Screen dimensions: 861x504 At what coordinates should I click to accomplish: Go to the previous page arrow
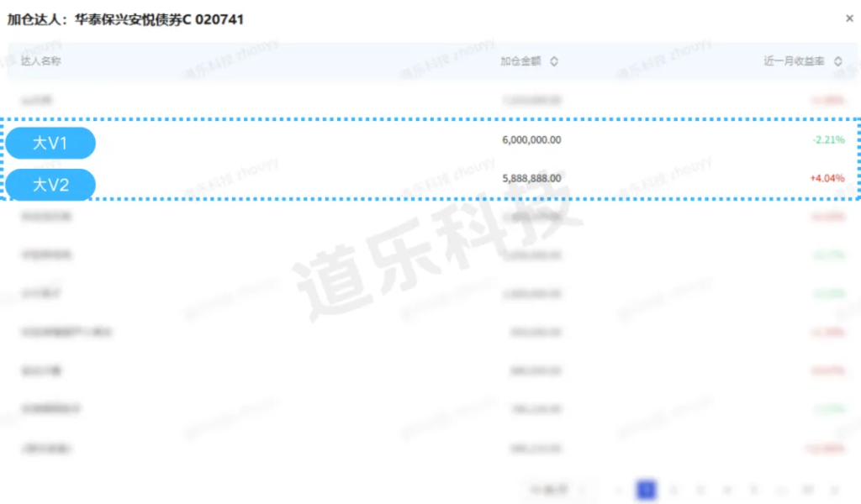tap(619, 489)
